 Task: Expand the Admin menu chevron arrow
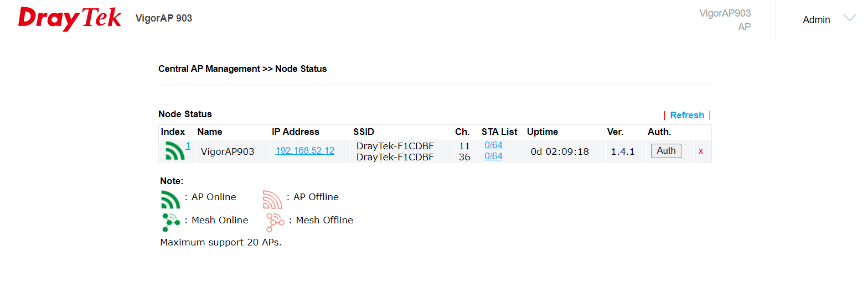pyautogui.click(x=849, y=18)
